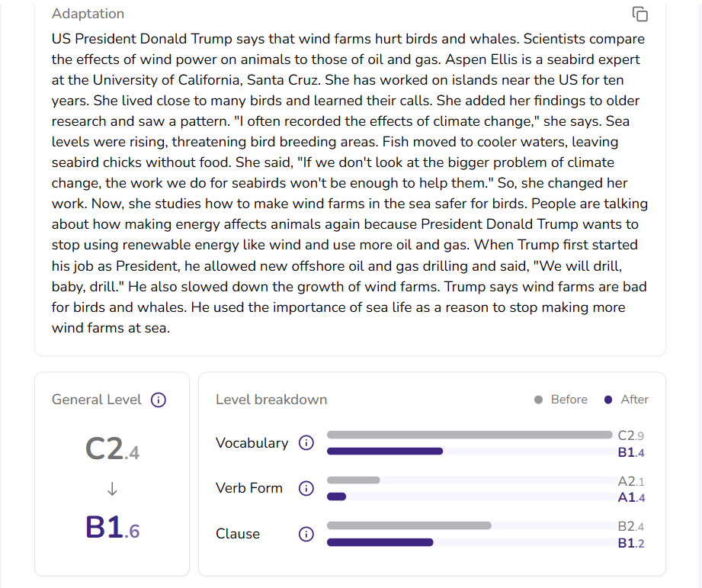Click the purple After legend dot
The image size is (702, 588).
pyautogui.click(x=608, y=400)
